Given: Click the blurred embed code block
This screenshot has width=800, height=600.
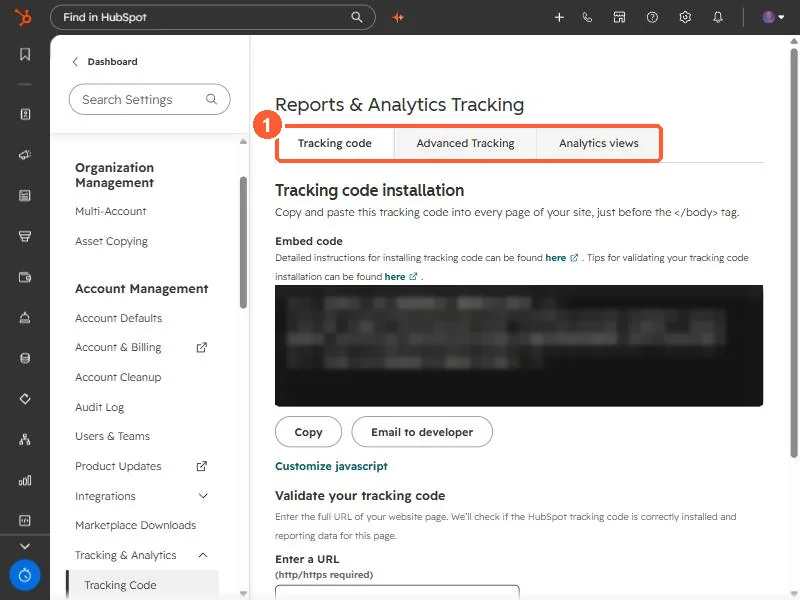Looking at the screenshot, I should (519, 346).
